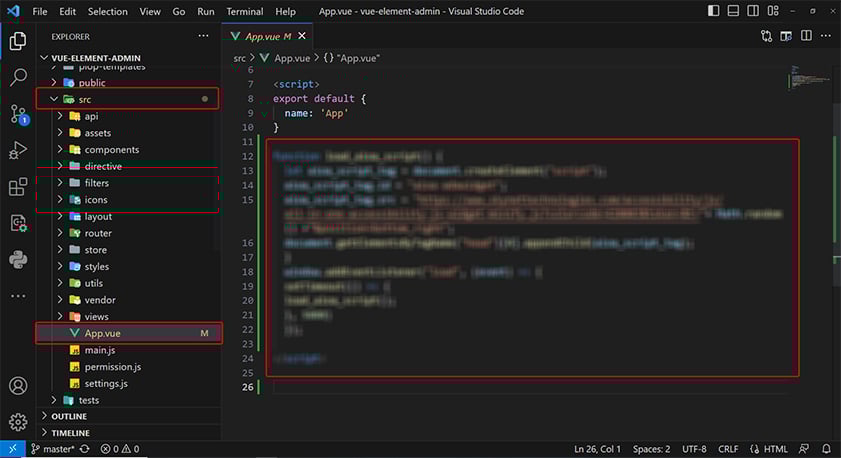841x458 pixels.
Task: Open settings.js in file explorer
Action: [x=129, y=383]
